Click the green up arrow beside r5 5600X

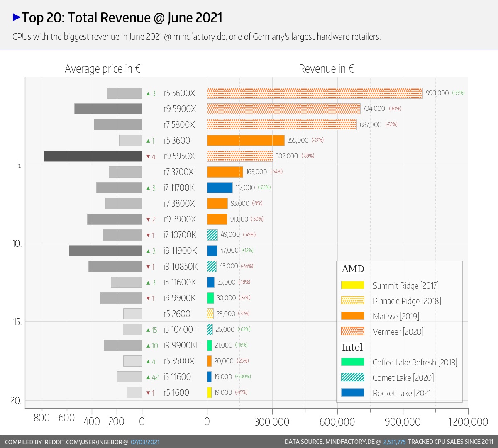[x=148, y=94]
